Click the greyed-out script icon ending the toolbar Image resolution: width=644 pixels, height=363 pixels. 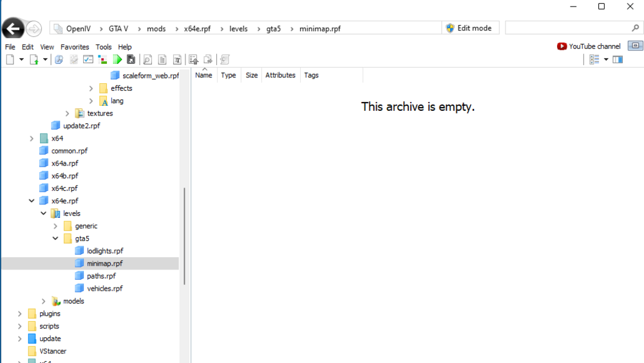(224, 59)
